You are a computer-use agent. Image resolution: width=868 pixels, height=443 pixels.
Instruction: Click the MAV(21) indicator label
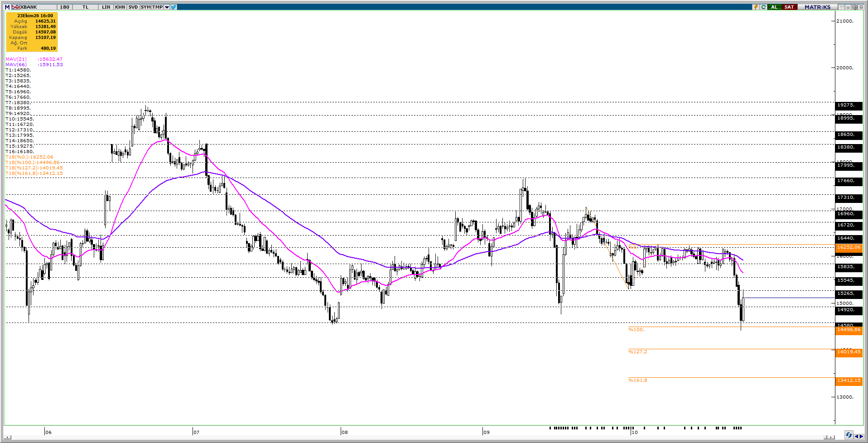pos(16,59)
